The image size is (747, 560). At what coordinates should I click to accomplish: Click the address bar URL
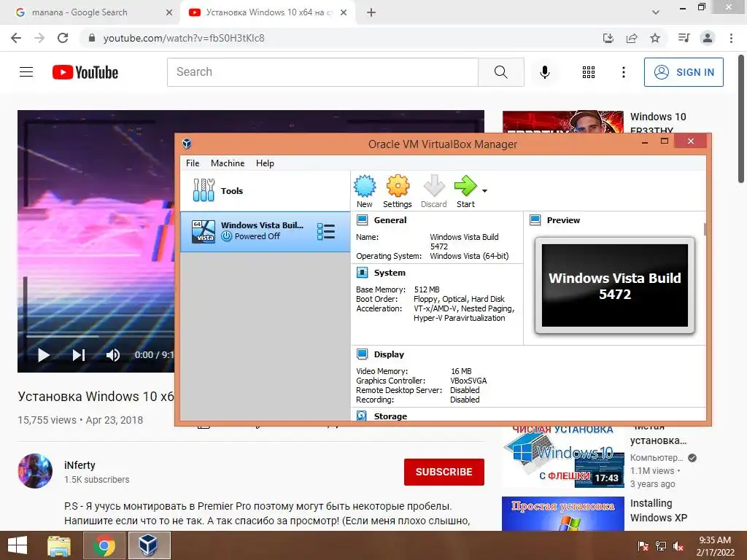[x=184, y=38]
